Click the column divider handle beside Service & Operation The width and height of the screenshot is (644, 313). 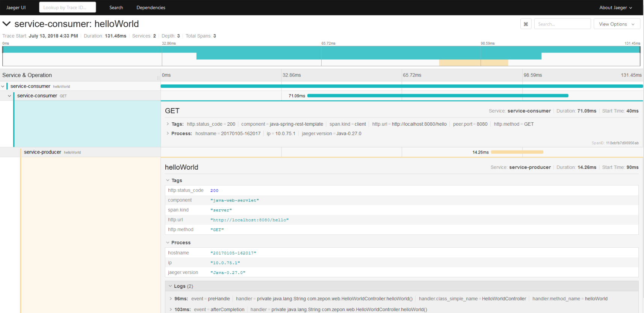159,78
